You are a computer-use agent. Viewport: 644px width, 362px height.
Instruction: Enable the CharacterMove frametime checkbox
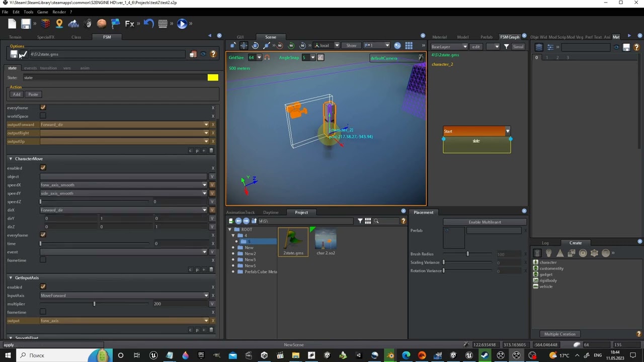(x=43, y=260)
